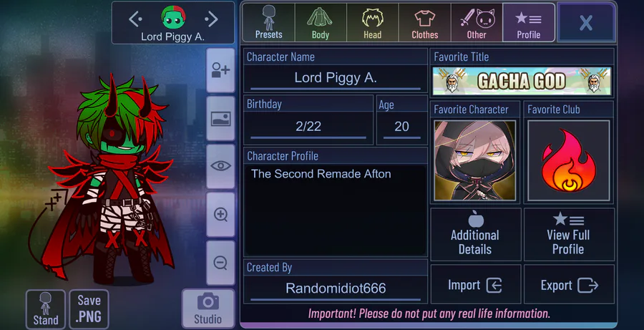The width and height of the screenshot is (644, 330).
Task: Click the Import button
Action: [x=476, y=285]
